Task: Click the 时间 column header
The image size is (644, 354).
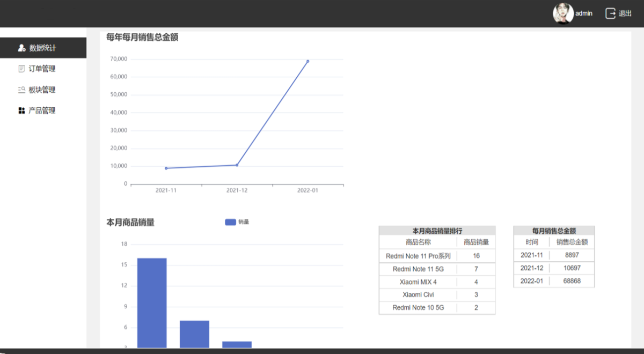Action: 532,242
